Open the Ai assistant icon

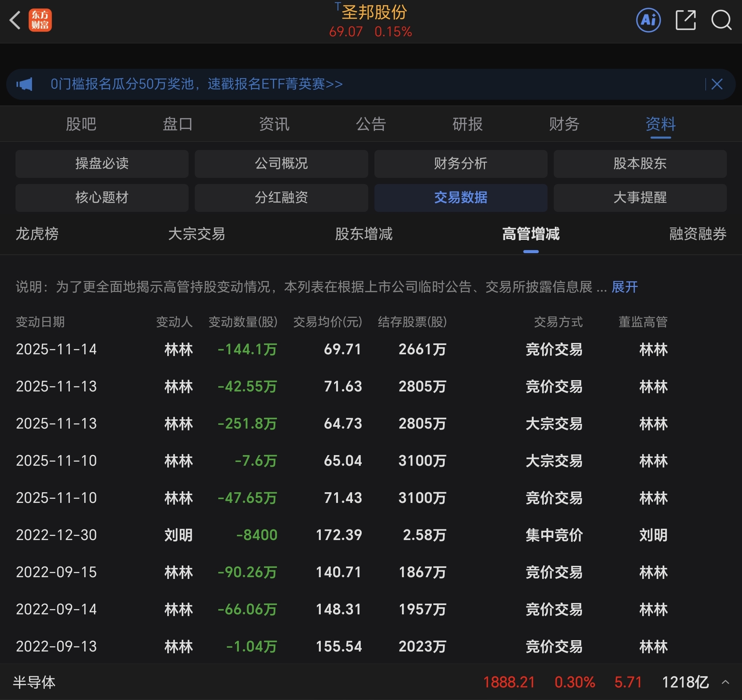click(648, 20)
